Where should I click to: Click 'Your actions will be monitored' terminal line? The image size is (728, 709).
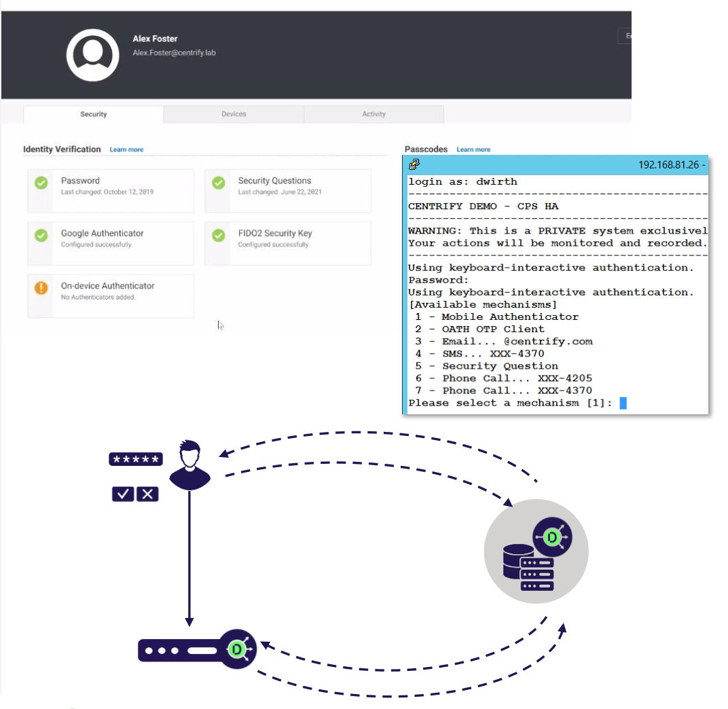point(558,243)
